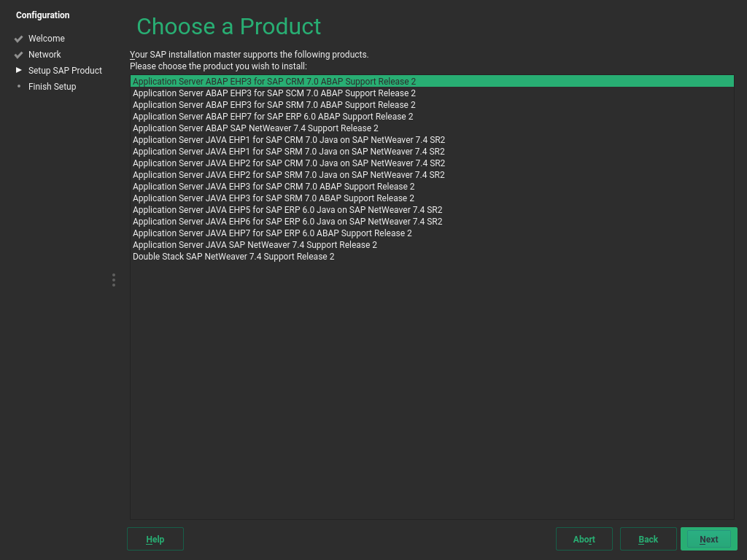Select Application Server ABAP EHP3 for SAP SCM 7.0
Image resolution: width=747 pixels, height=560 pixels.
coord(273,93)
